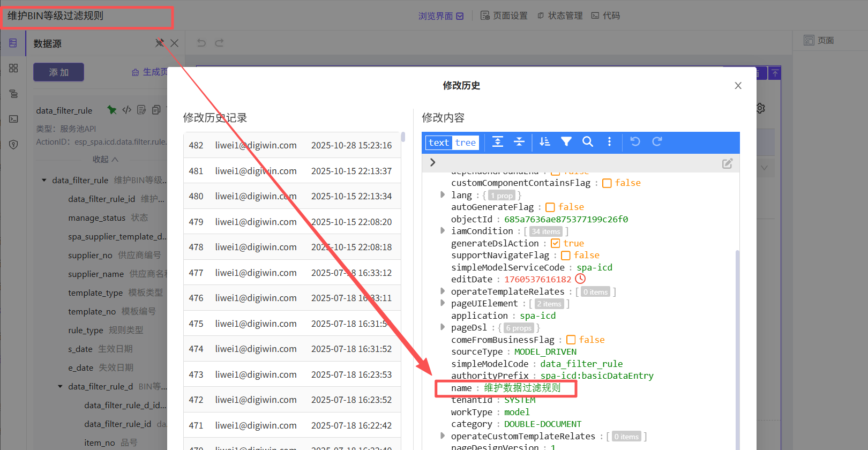
Task: Collapse all fields in JSON editor
Action: [519, 142]
